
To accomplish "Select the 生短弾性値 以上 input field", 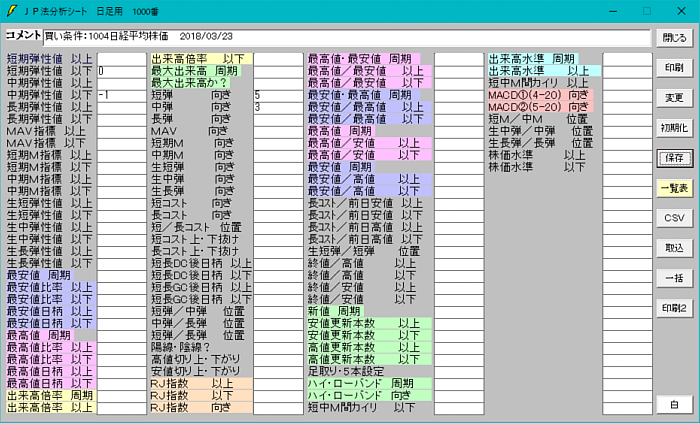I will [122, 204].
